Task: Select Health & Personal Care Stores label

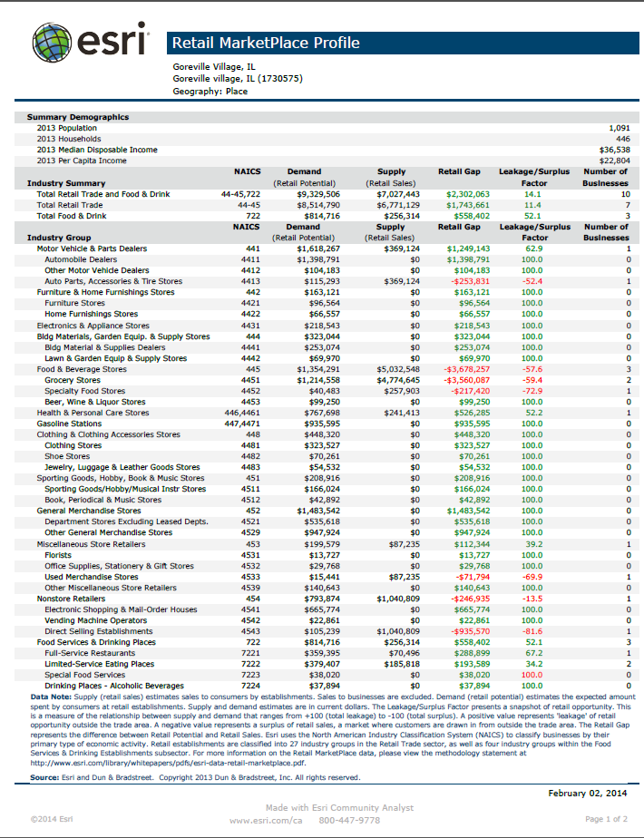Action: 93,414
